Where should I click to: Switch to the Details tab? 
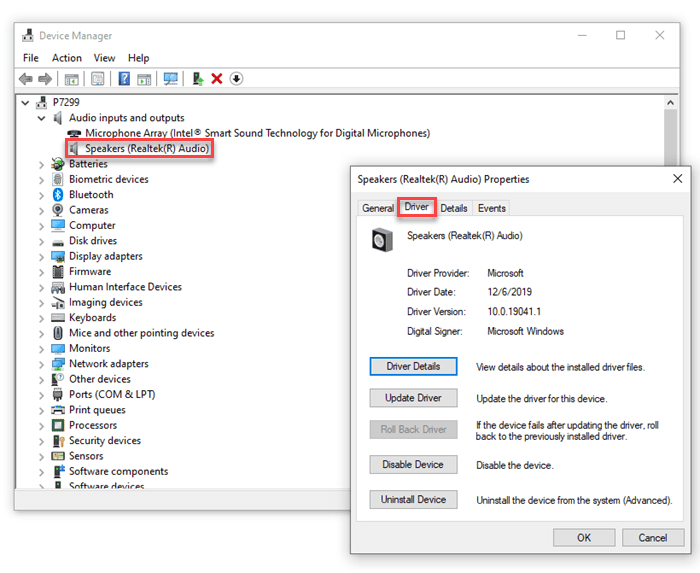pyautogui.click(x=454, y=208)
